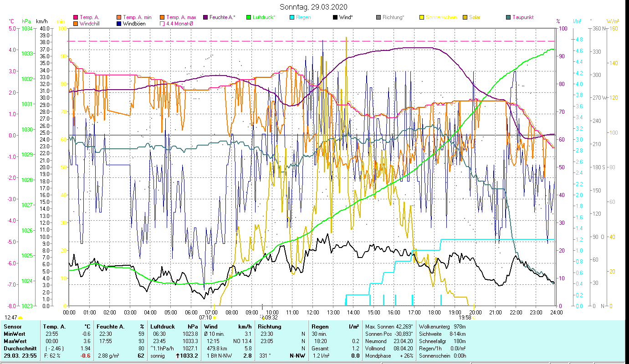Click the Regen column header
The image size is (629, 364).
click(x=320, y=326)
